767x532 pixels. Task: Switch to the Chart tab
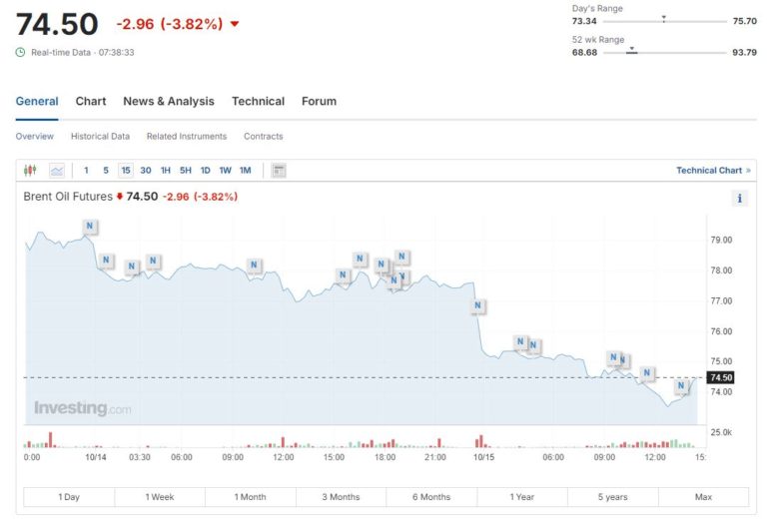point(91,101)
